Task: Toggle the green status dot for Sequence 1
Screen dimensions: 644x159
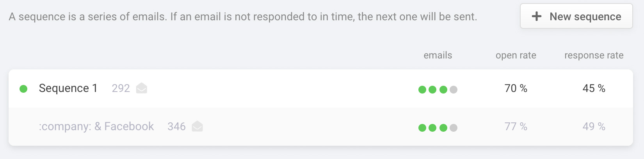Action: click(x=23, y=89)
